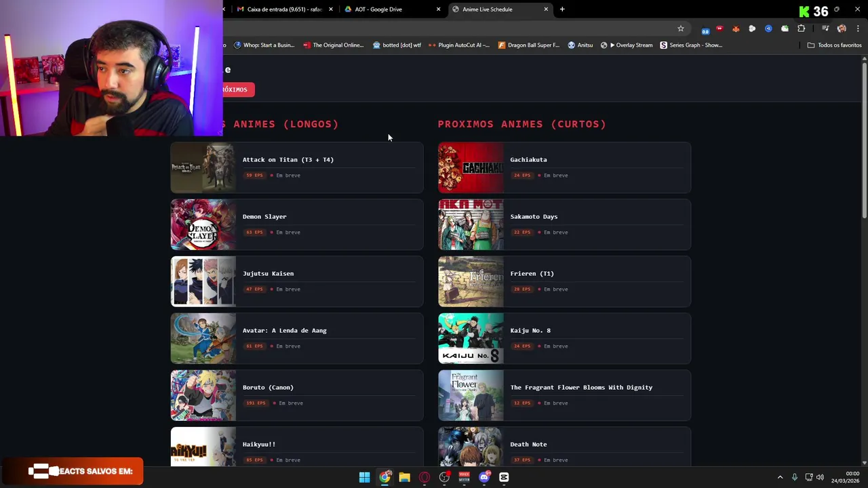
Task: Select the Gachiakuta title text
Action: coord(528,160)
